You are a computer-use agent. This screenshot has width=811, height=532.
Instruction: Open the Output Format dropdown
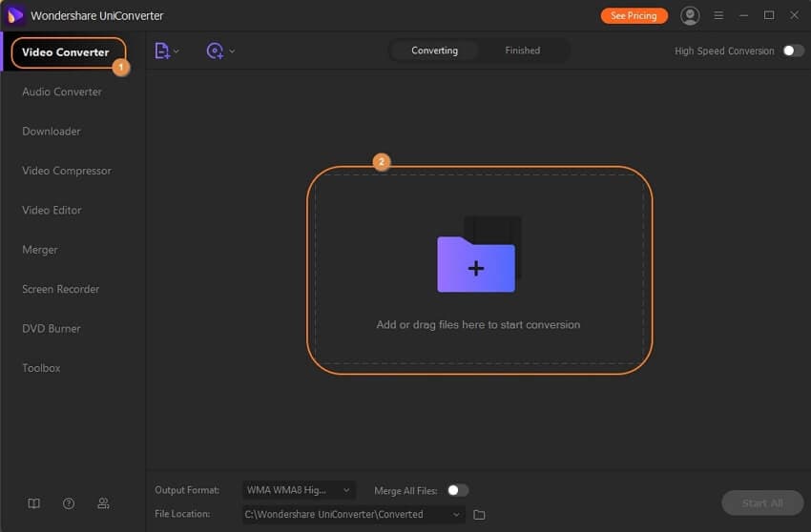(299, 490)
